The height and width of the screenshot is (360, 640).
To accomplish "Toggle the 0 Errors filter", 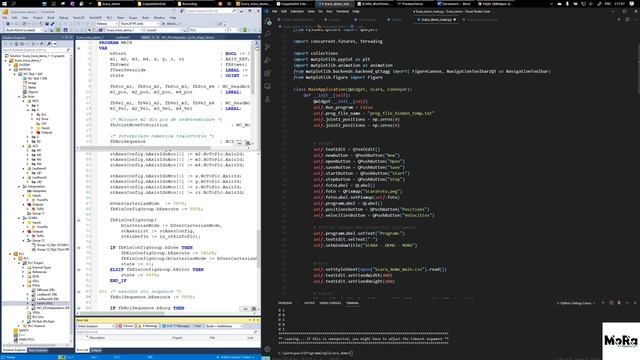I will click(126, 326).
